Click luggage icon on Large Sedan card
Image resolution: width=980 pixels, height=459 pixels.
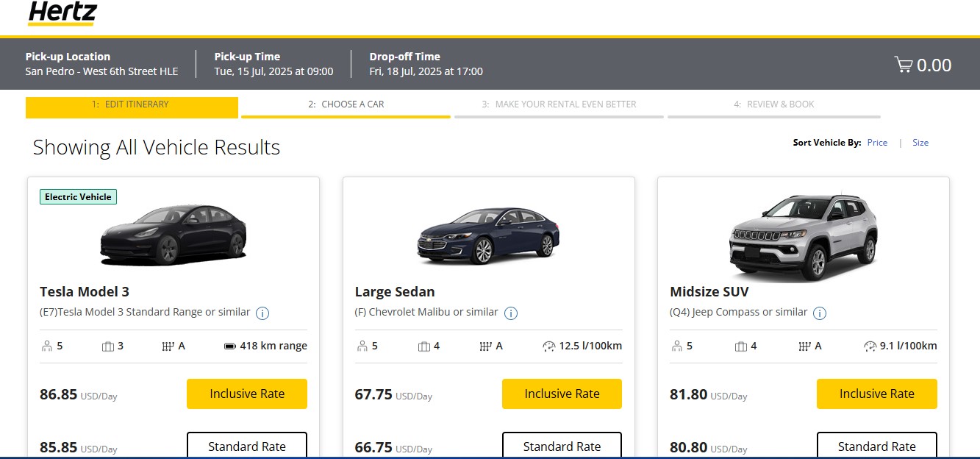tap(423, 346)
